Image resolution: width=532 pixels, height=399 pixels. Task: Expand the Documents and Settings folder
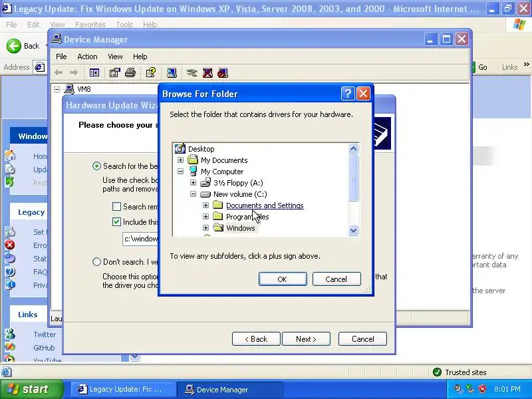pyautogui.click(x=205, y=205)
